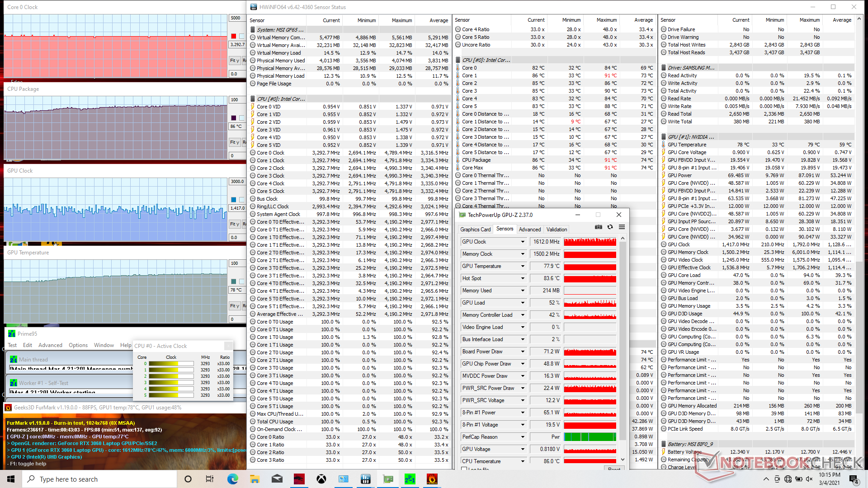Close the CPU #0 - Active Clock popup
This screenshot has height=488, width=868.
[228, 346]
